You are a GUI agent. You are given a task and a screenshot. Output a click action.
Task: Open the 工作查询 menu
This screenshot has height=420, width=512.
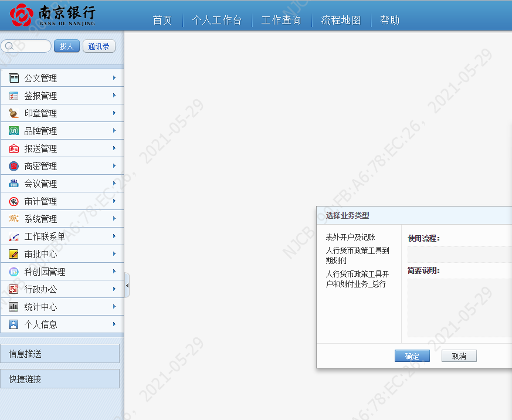[281, 21]
